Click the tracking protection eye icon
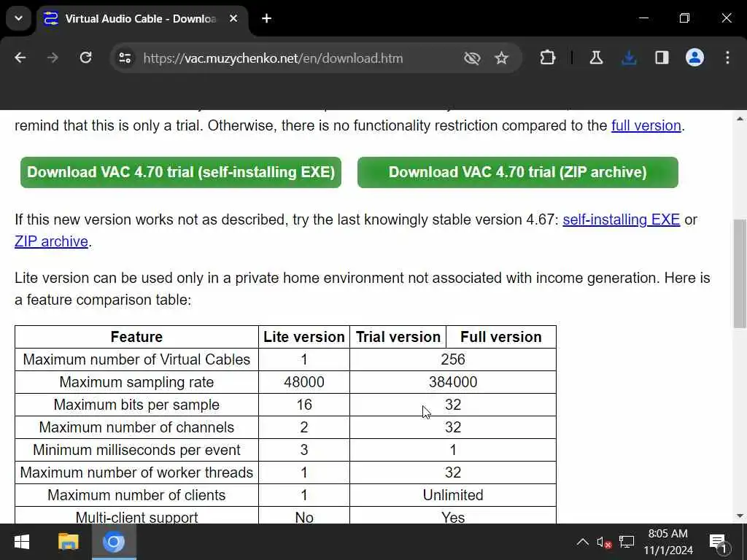This screenshot has height=560, width=747. (472, 58)
